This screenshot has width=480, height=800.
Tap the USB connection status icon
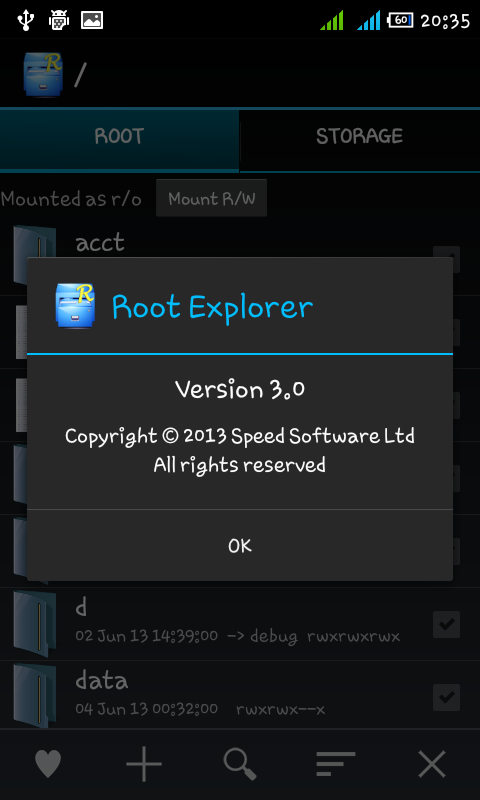(x=25, y=20)
